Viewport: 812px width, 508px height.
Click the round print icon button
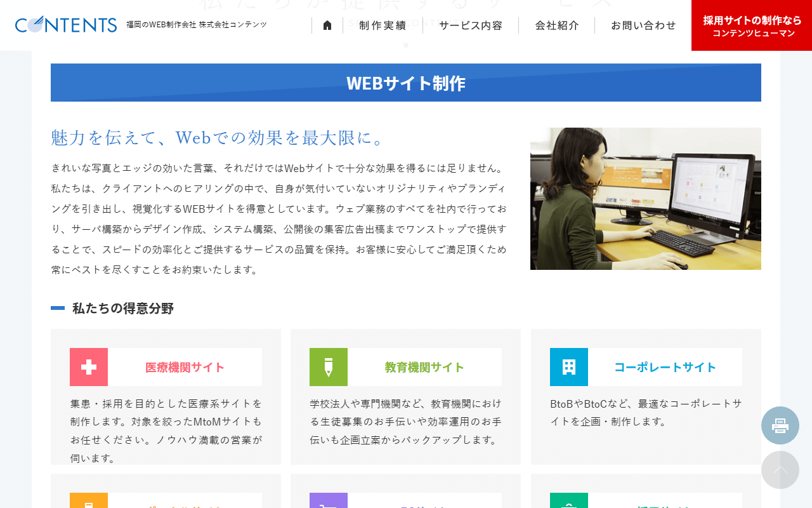(780, 425)
